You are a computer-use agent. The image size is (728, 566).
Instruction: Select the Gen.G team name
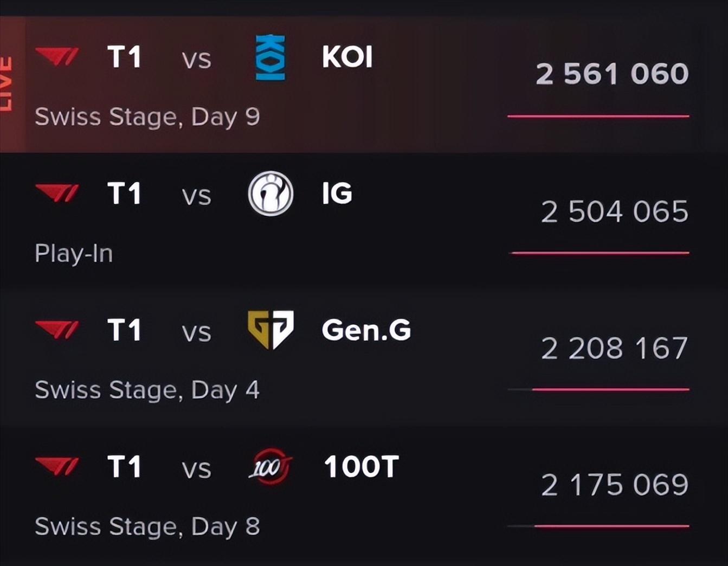(x=366, y=330)
